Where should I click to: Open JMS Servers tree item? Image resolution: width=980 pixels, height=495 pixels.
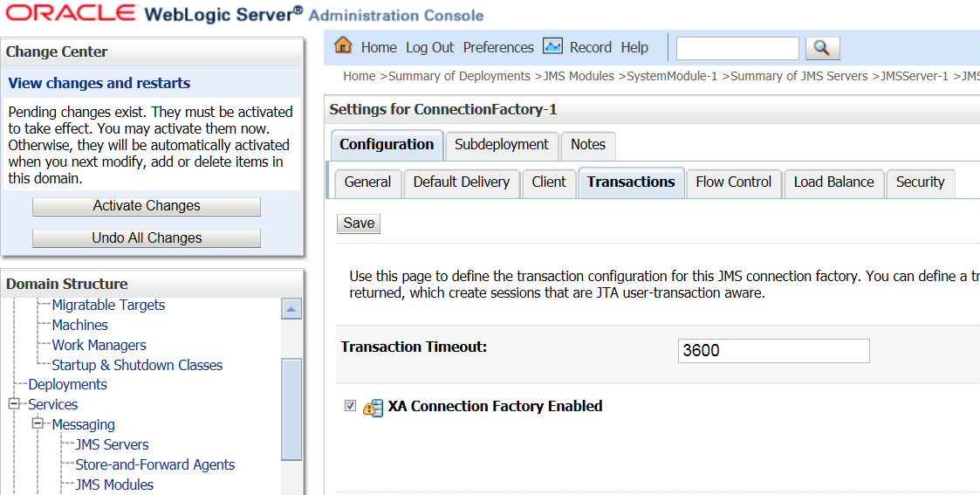[x=112, y=444]
